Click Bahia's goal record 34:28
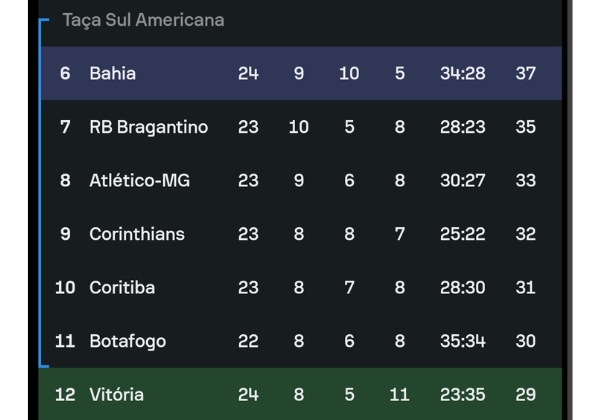 click(463, 73)
